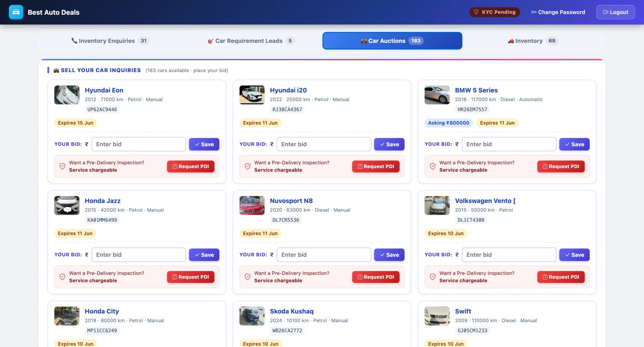The image size is (644, 347).
Task: Request PDI for the Hyundai Eon
Action: pyautogui.click(x=191, y=166)
